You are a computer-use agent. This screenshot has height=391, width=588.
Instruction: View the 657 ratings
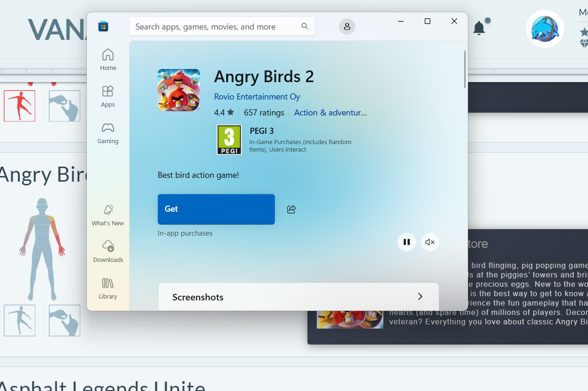[x=264, y=113]
